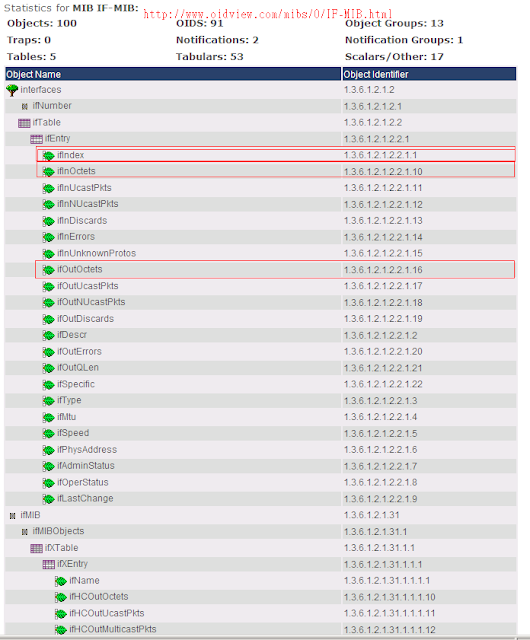Click the node icon beside ifNumber
Screen dimensions: 530x640
(24, 107)
